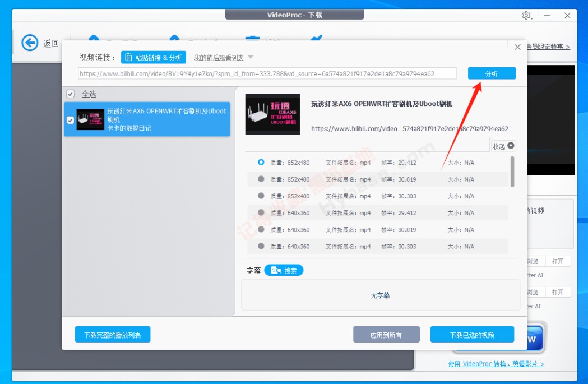Select the 640x360 30.303 fps quality option
588x384 pixels.
point(261,246)
